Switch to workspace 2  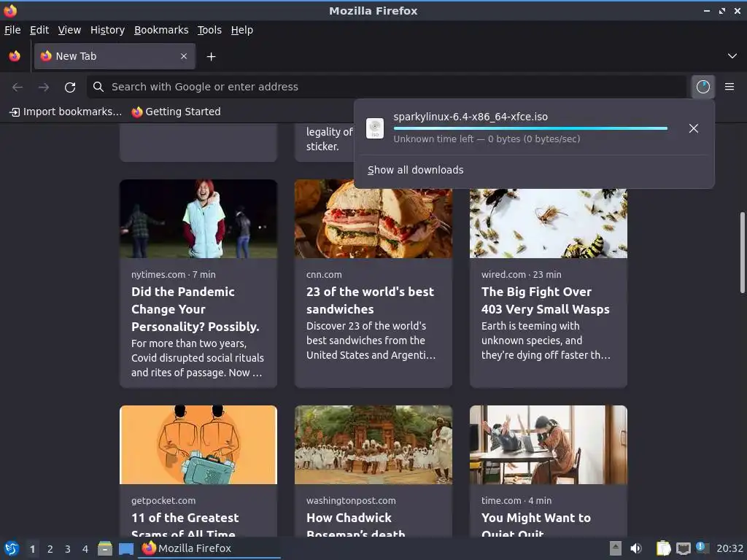click(50, 549)
